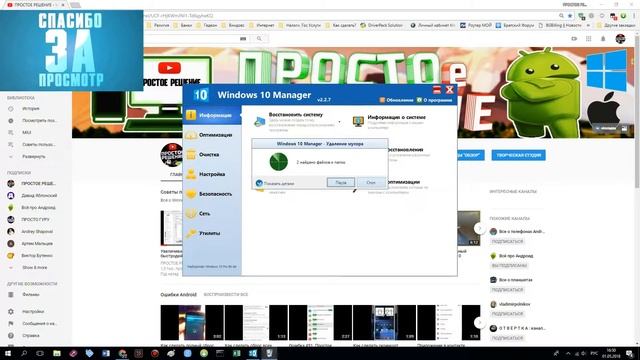
Task: Click Справка help icon in sidebar
Action: point(11,336)
